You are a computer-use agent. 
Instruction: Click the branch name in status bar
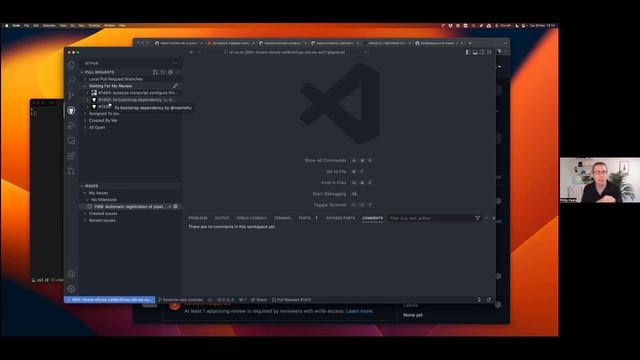coord(180,300)
